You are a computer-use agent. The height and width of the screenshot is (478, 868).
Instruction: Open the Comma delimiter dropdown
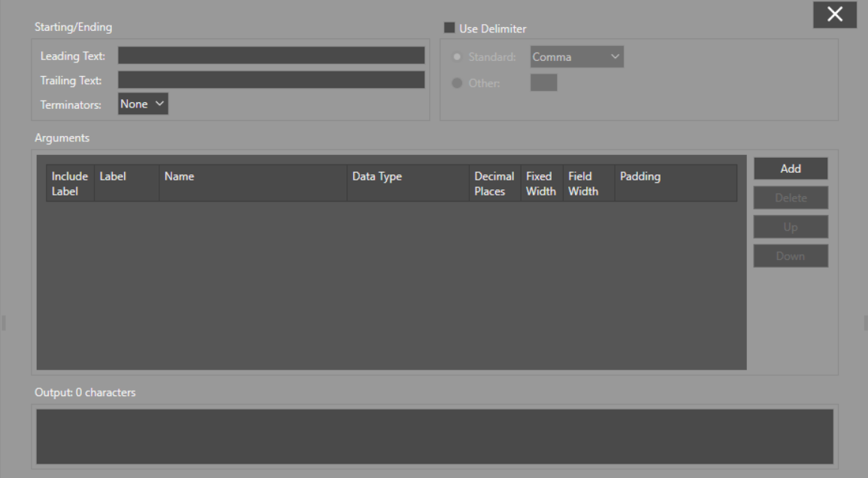pyautogui.click(x=576, y=56)
